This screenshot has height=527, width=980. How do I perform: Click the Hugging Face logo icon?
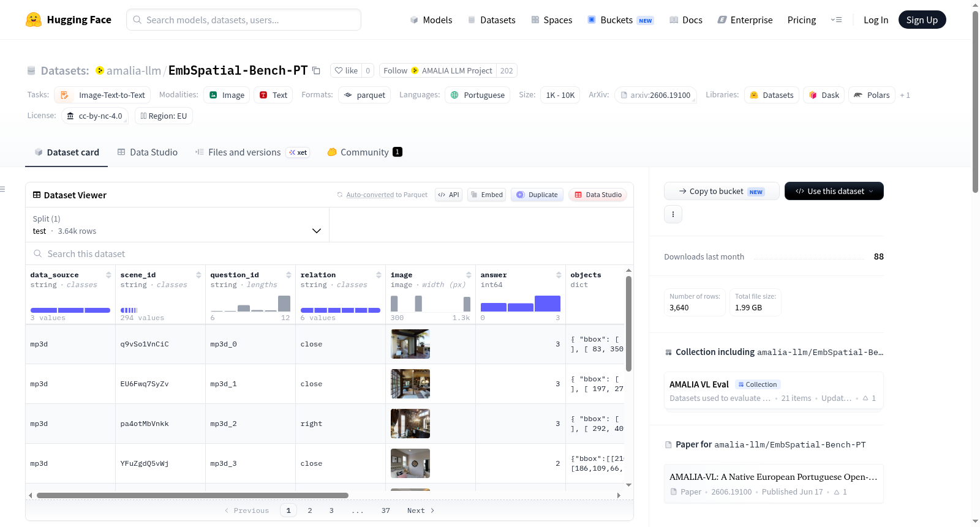pyautogui.click(x=34, y=20)
